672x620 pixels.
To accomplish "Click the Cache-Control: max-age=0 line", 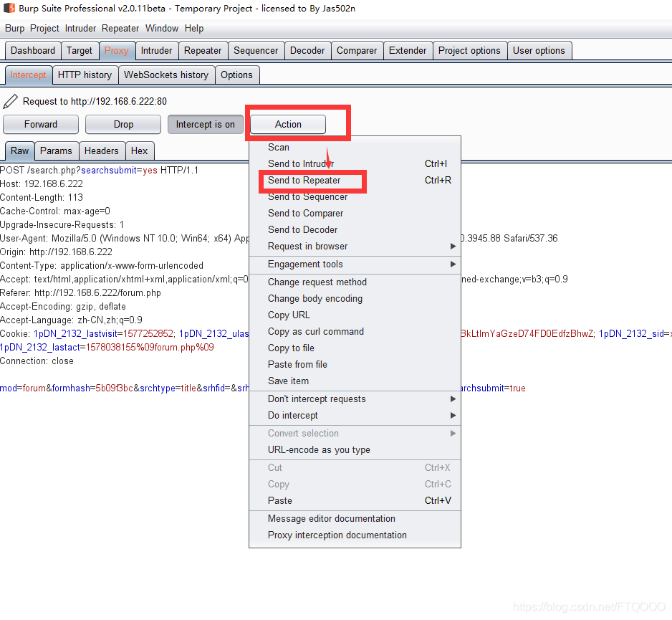I will (55, 211).
